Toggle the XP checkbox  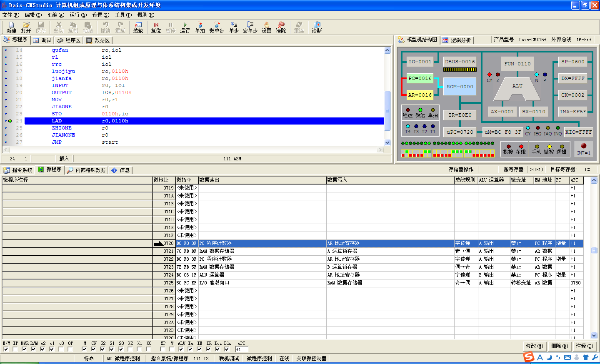(162, 349)
